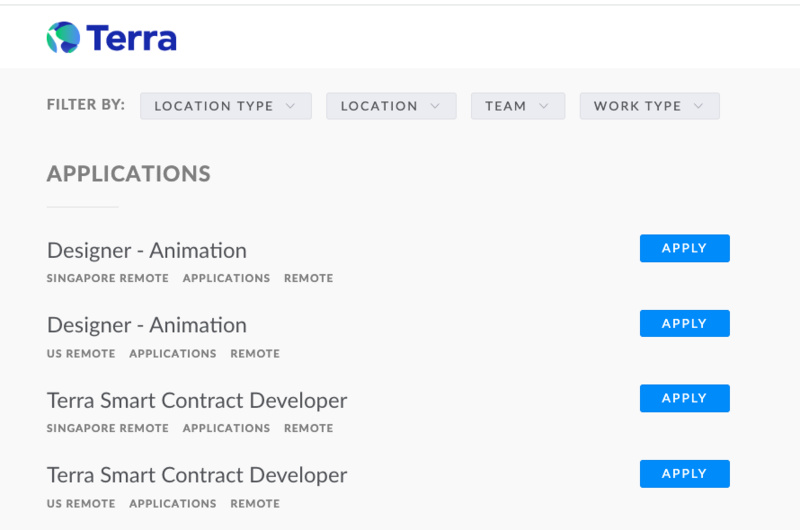The height and width of the screenshot is (530, 800).
Task: Click the Terra globe logo icon
Action: [x=63, y=38]
